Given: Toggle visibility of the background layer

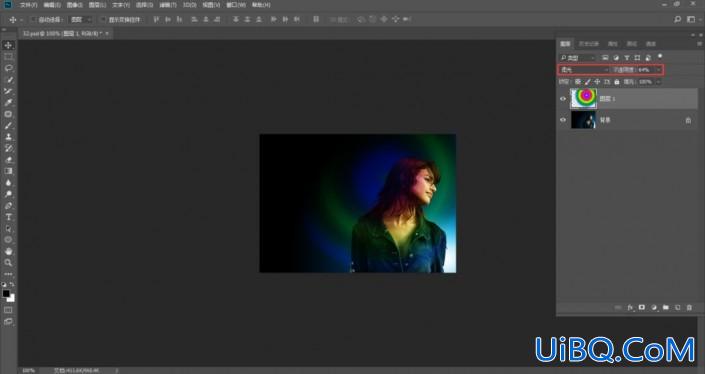Looking at the screenshot, I should coord(563,120).
